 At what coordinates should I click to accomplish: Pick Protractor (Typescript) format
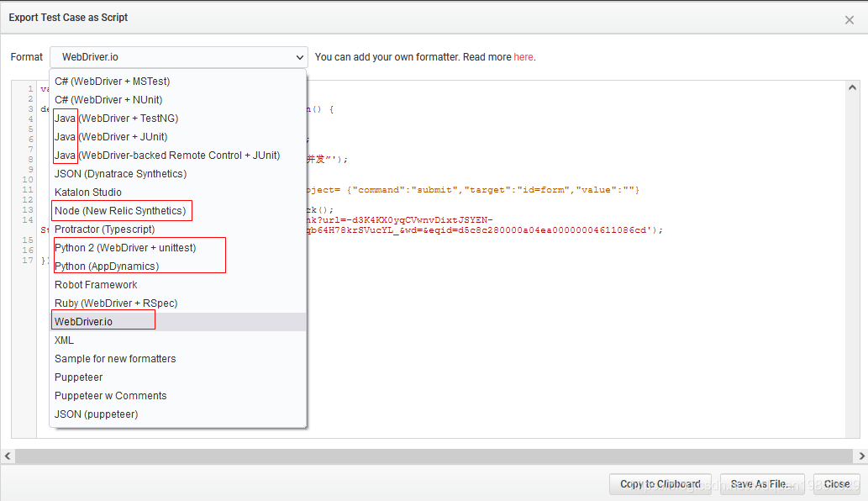click(177, 229)
